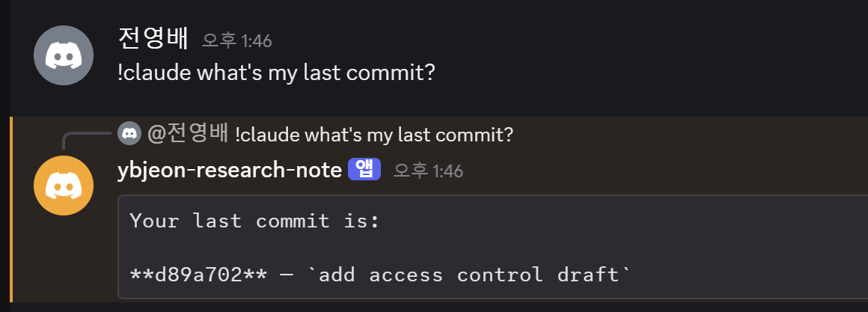Viewport: 868px width, 312px height.
Task: Click the blank line inside the code block
Action: pyautogui.click(x=492, y=248)
